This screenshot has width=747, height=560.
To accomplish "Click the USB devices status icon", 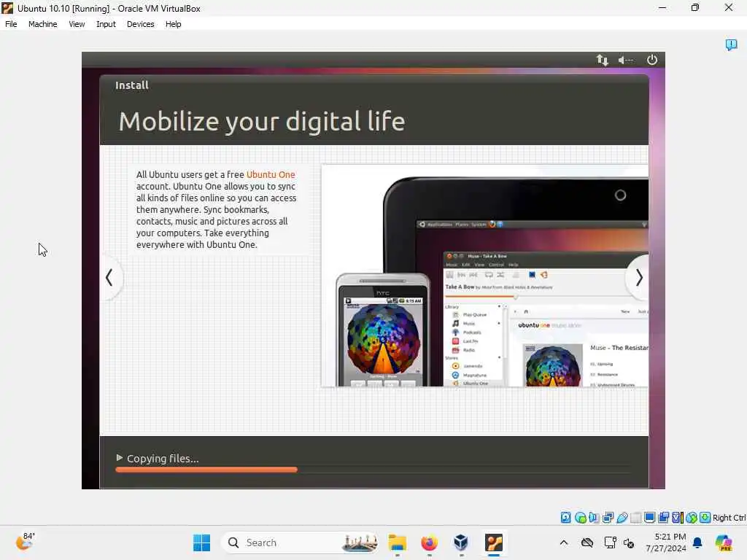I will tap(622, 518).
